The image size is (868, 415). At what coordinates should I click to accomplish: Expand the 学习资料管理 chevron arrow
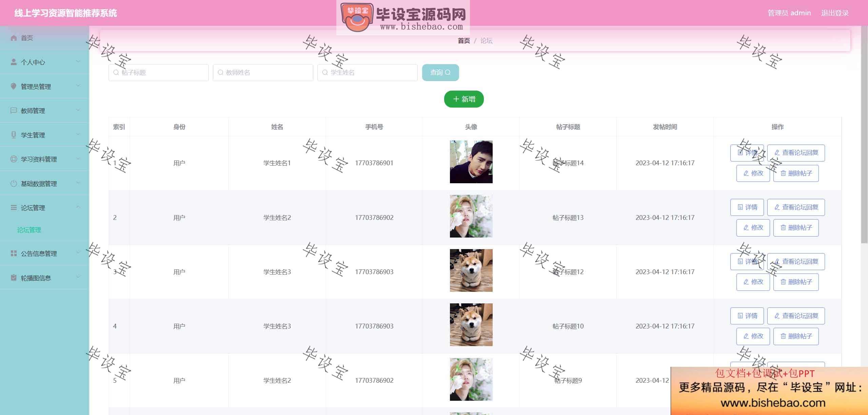(78, 159)
